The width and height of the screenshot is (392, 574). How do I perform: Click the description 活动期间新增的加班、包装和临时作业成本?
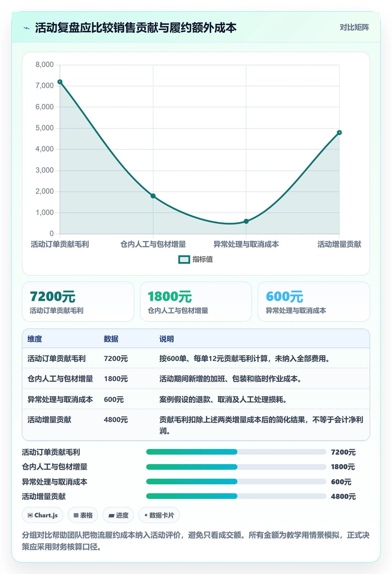(230, 379)
